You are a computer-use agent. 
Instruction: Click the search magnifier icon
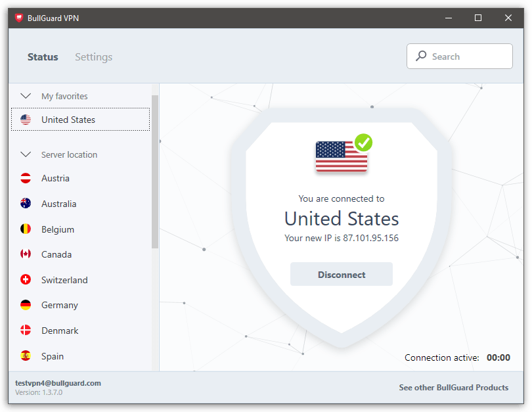coord(421,56)
